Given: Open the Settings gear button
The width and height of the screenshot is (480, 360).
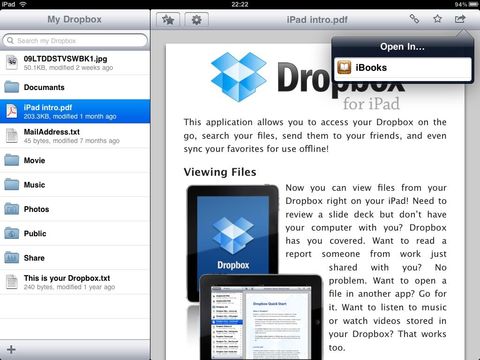Looking at the screenshot, I should [196, 20].
